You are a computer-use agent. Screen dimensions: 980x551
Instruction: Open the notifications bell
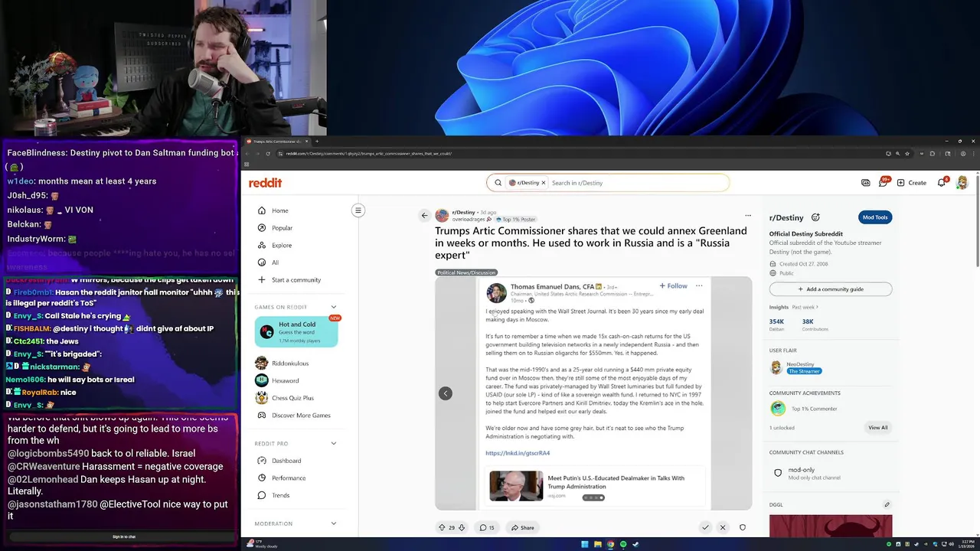point(942,183)
